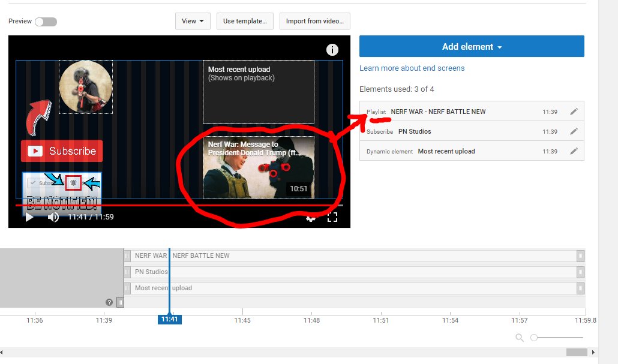The width and height of the screenshot is (618, 364).
Task: Click the 11:51 mark on ruler
Action: [381, 320]
